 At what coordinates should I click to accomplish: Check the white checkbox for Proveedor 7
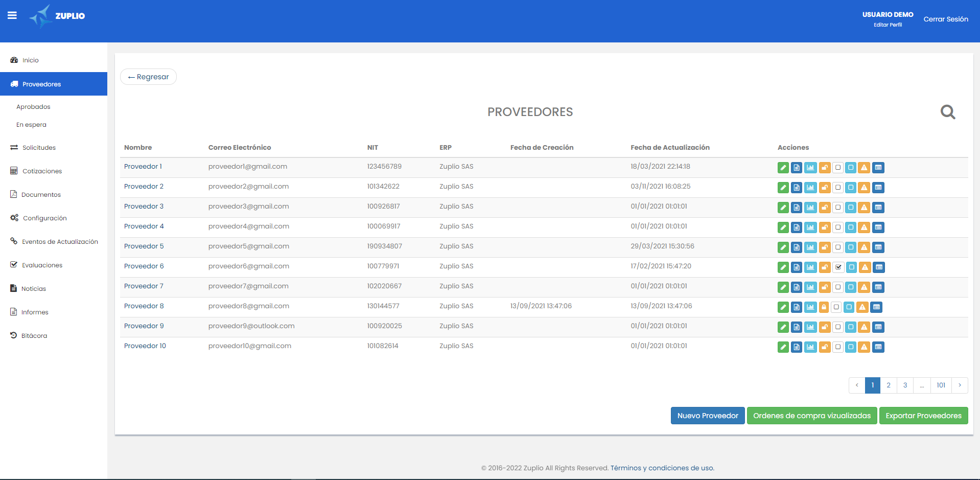click(x=838, y=287)
